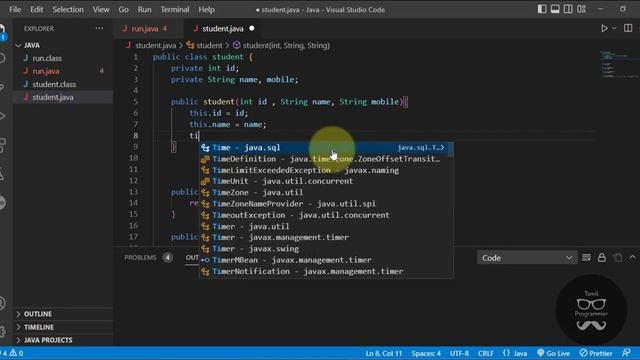This screenshot has height=360, width=640.
Task: Open notifications icon in status bar
Action: tap(627, 353)
